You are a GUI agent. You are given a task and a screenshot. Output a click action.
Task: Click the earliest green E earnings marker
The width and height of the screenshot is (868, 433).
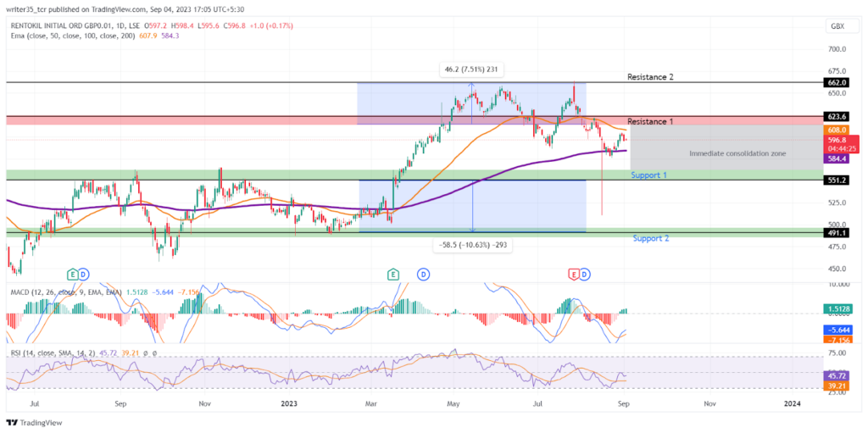[72, 274]
